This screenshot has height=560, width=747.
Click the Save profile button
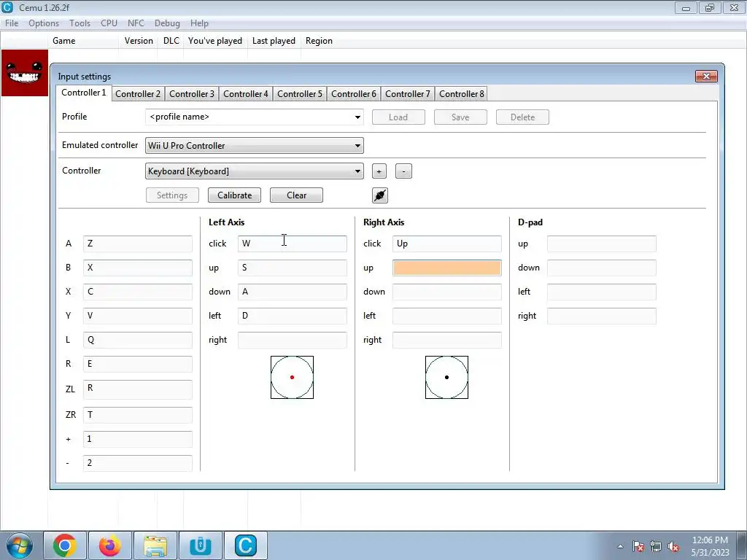pyautogui.click(x=460, y=117)
